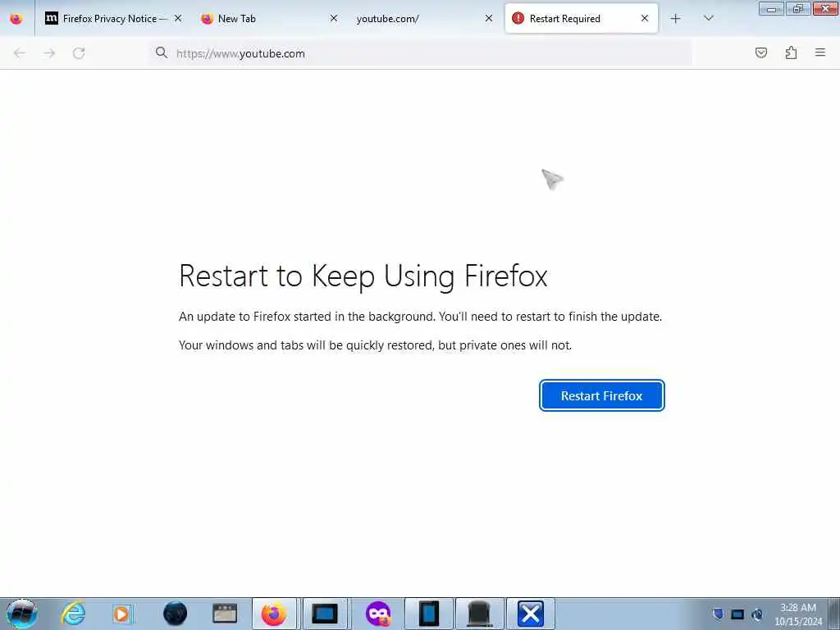This screenshot has width=840, height=630.
Task: Click the power icon in system tray
Action: click(757, 614)
